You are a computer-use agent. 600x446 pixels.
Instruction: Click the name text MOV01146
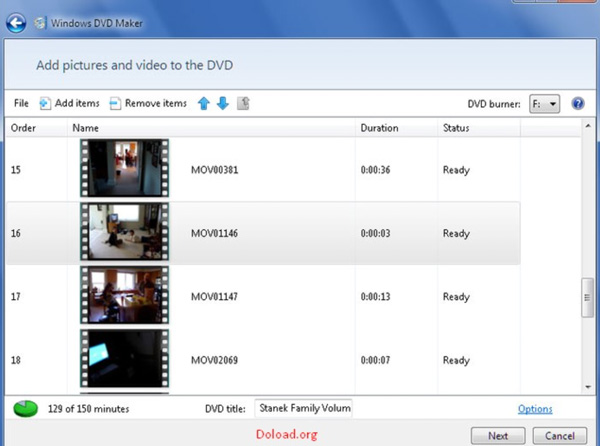(214, 233)
